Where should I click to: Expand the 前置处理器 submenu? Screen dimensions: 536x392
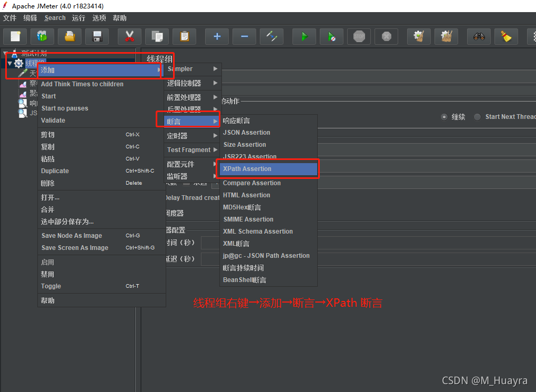tap(193, 97)
